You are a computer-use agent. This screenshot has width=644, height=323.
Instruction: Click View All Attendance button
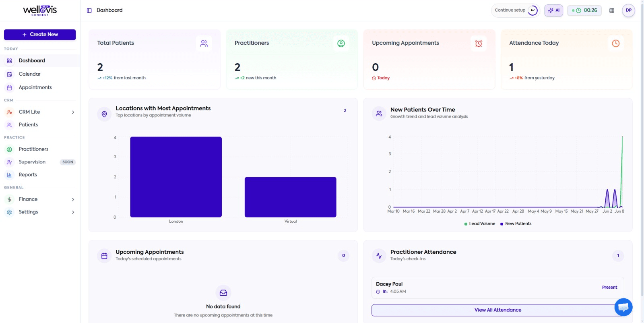click(x=498, y=310)
